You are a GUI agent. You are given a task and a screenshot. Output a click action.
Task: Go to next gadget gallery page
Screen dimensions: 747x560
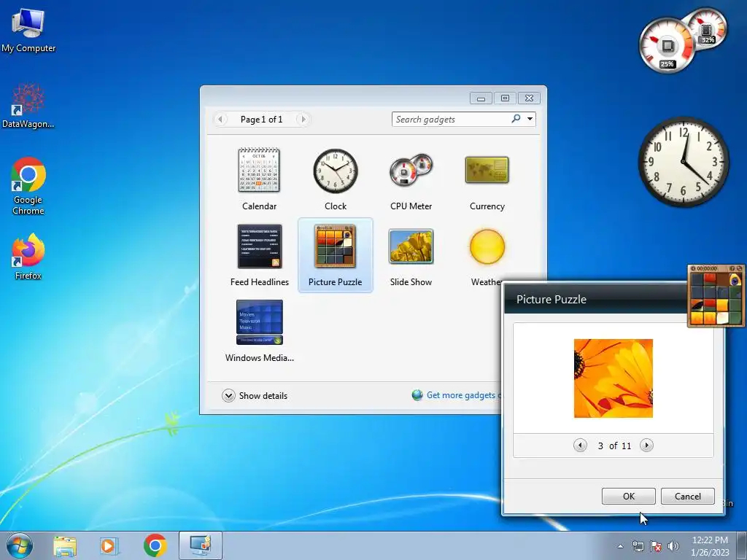point(303,119)
